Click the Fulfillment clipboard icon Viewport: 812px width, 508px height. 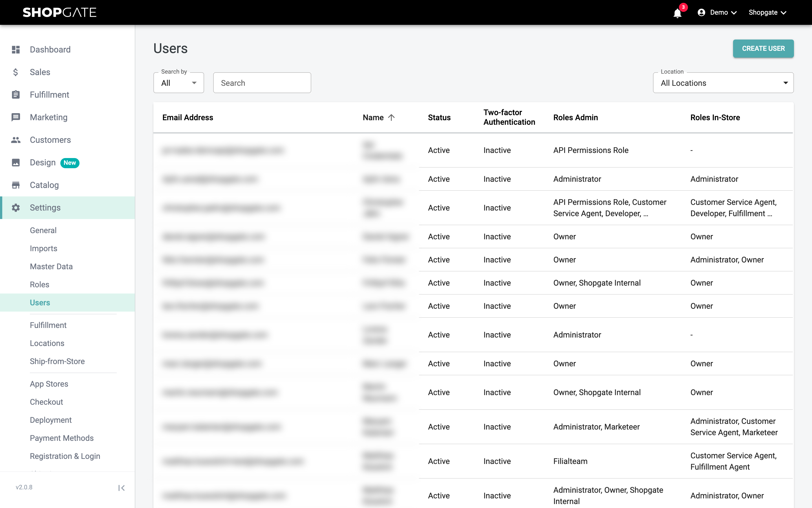pyautogui.click(x=16, y=95)
